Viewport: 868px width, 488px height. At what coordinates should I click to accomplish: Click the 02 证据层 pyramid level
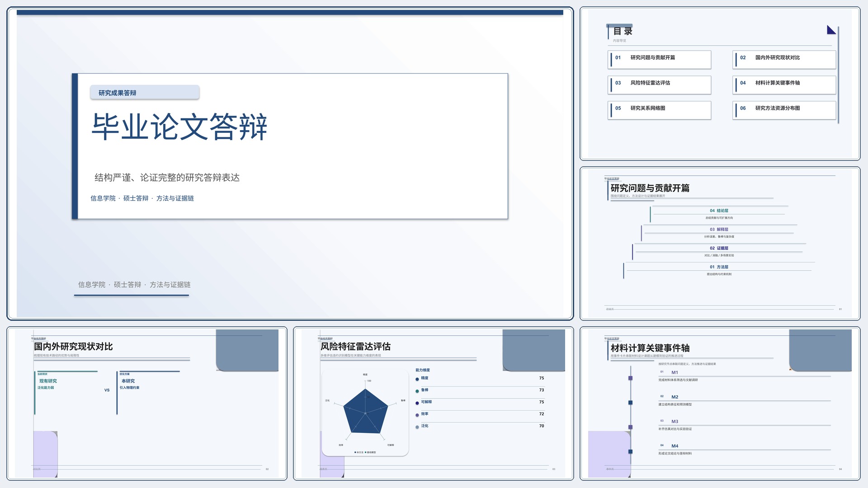[719, 251]
